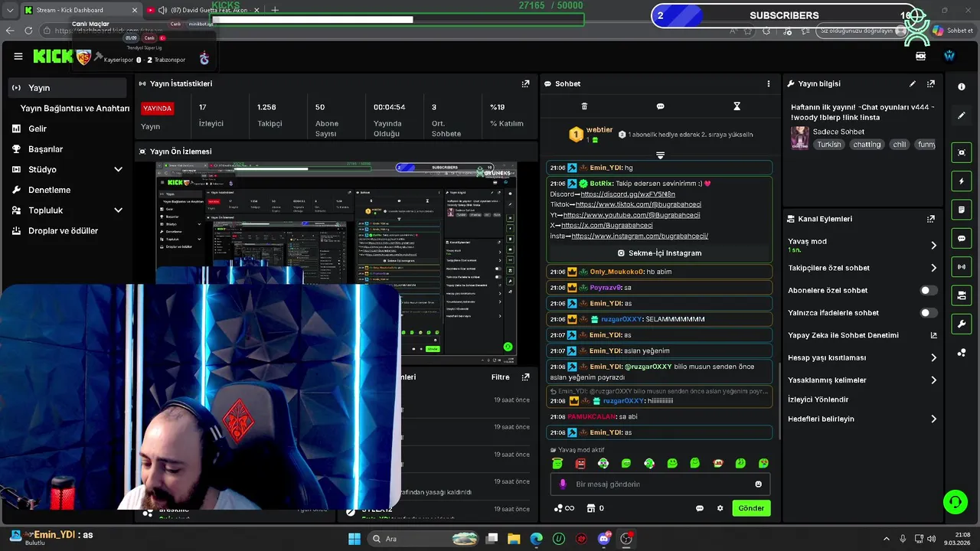Open chat settings gear icon

(720, 508)
